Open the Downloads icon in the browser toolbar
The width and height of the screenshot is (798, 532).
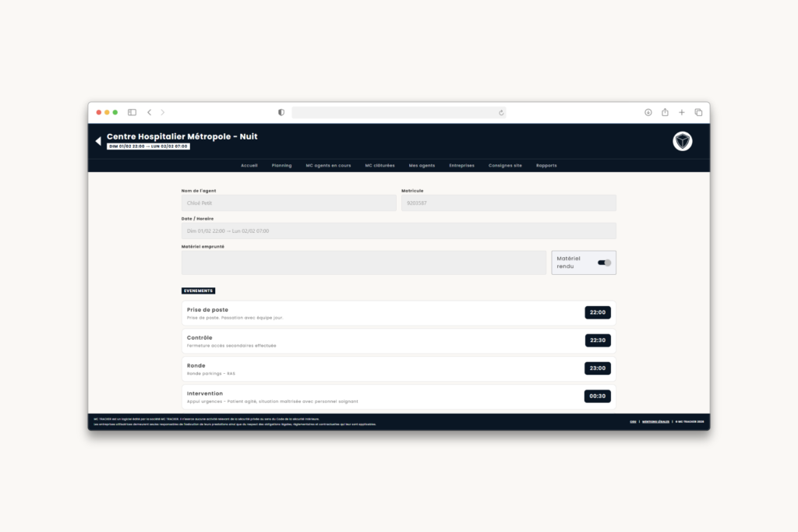[x=648, y=112]
